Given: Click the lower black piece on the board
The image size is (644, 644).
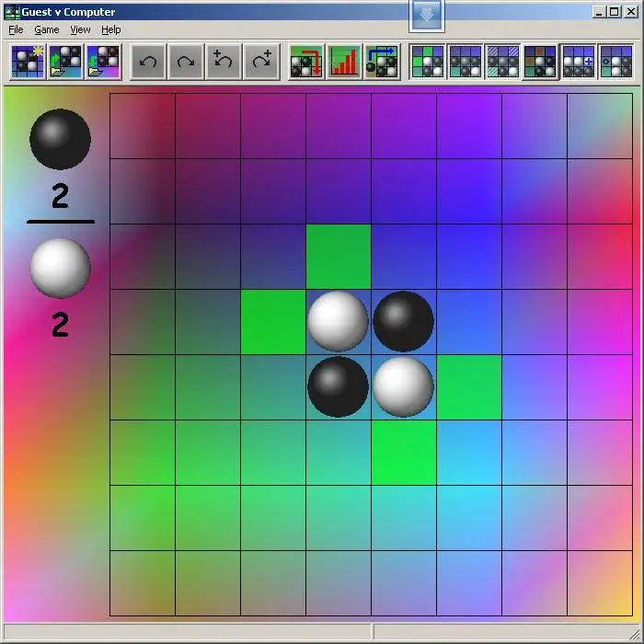Looking at the screenshot, I should [338, 386].
